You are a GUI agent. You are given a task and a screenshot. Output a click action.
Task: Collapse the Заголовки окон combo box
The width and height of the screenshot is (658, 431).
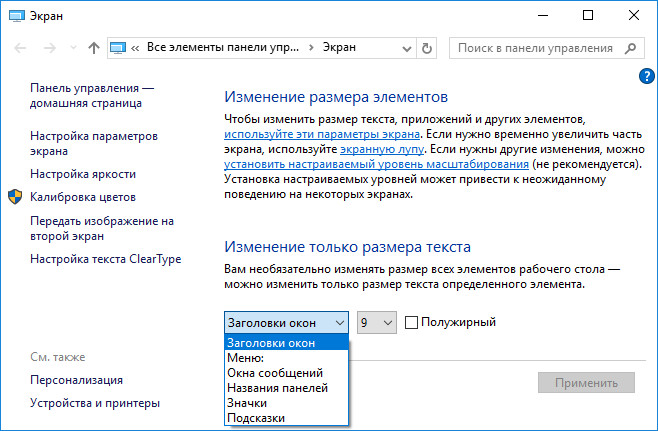click(x=286, y=323)
